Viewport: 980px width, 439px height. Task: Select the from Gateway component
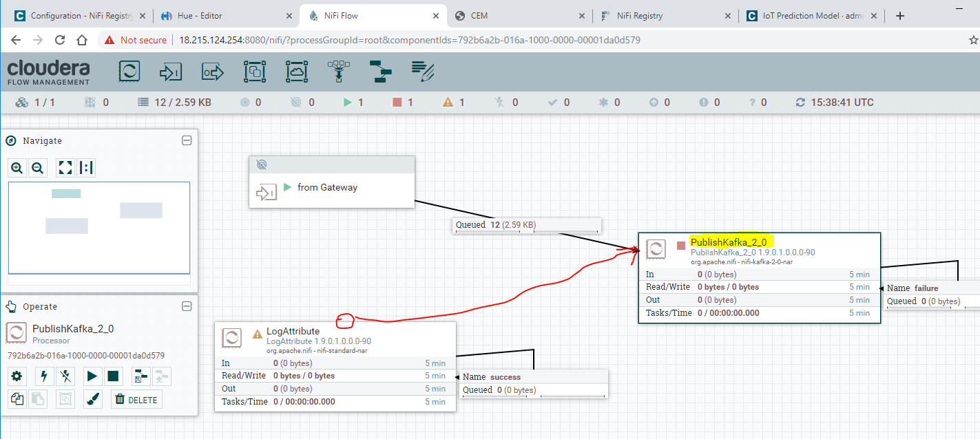pos(331,181)
